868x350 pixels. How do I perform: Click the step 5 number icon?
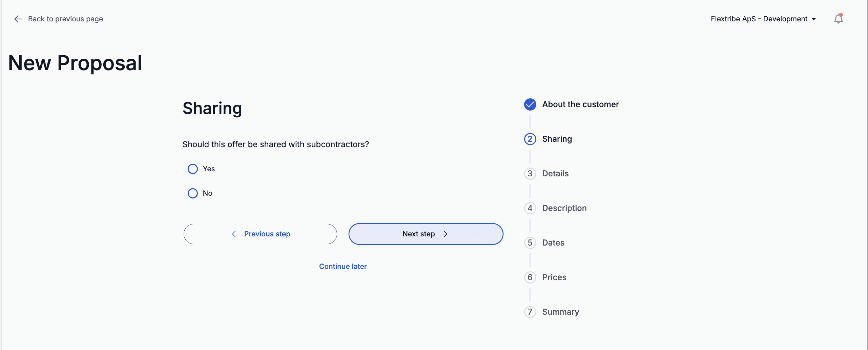530,243
